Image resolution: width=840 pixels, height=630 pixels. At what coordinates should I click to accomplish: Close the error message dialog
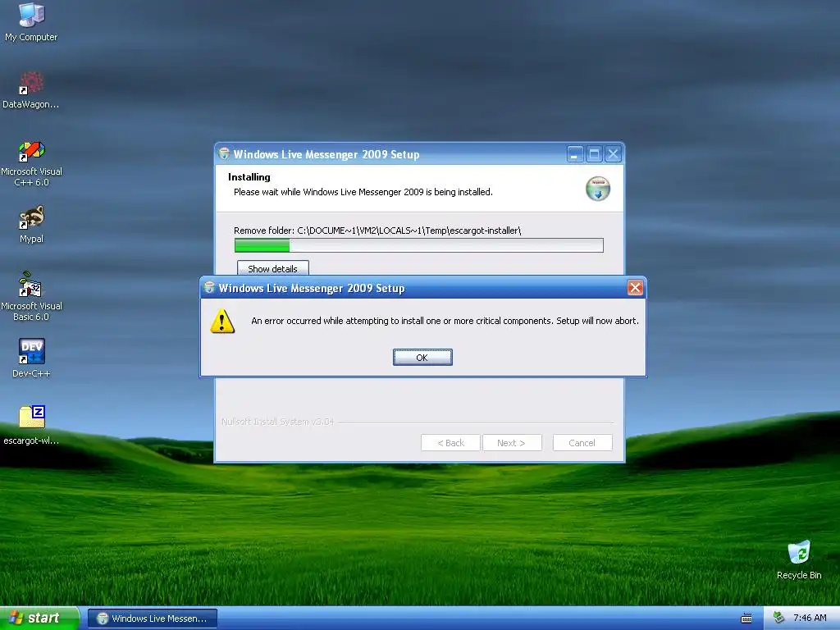click(x=635, y=288)
